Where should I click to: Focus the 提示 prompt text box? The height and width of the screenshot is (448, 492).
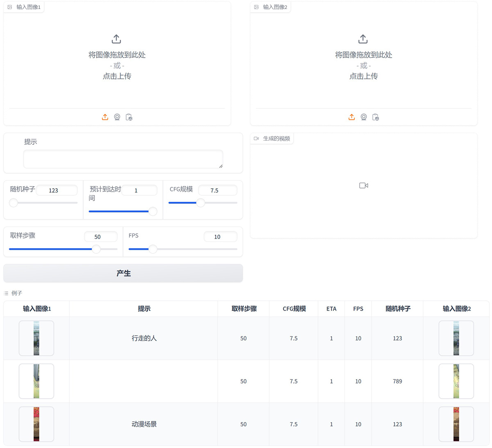(123, 159)
